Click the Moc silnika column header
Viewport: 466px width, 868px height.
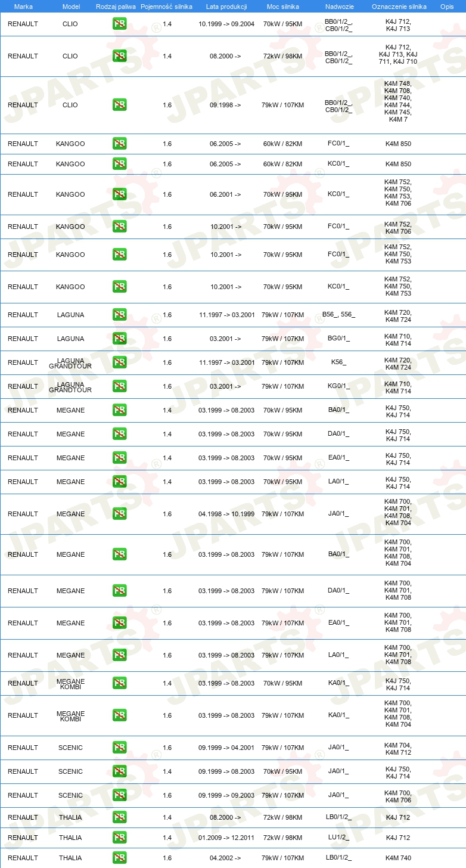(283, 7)
